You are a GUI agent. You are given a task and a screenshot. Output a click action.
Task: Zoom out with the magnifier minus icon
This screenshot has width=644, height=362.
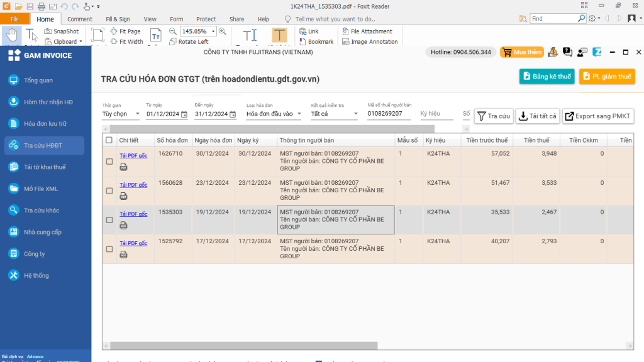pyautogui.click(x=173, y=31)
